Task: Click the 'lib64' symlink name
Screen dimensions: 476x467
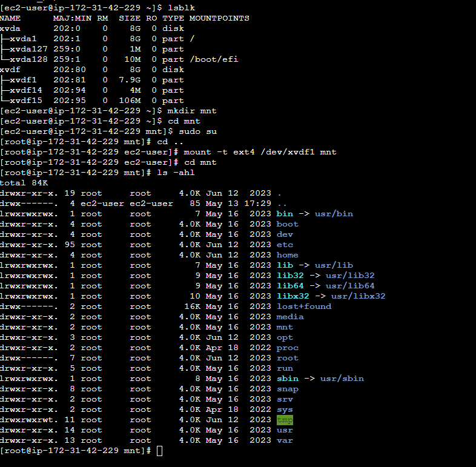Action: click(x=290, y=286)
